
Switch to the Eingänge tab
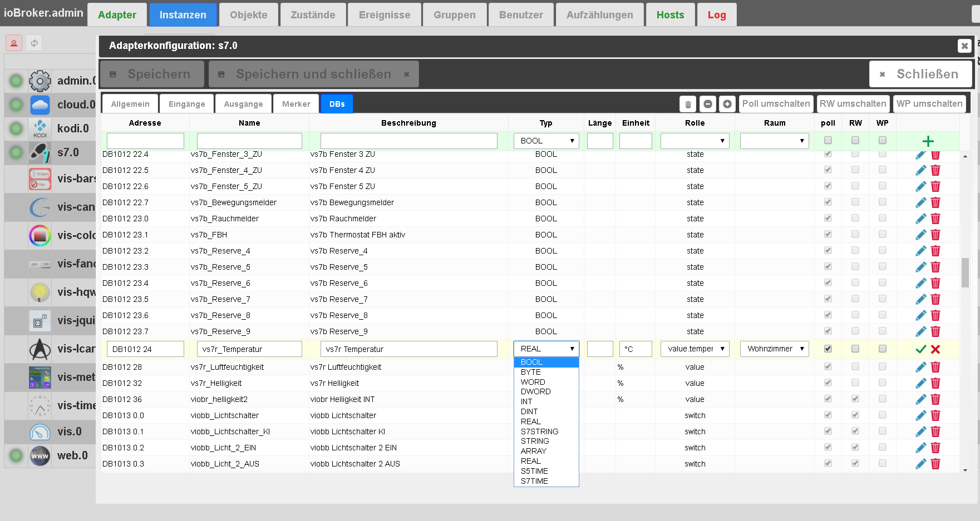pyautogui.click(x=187, y=104)
